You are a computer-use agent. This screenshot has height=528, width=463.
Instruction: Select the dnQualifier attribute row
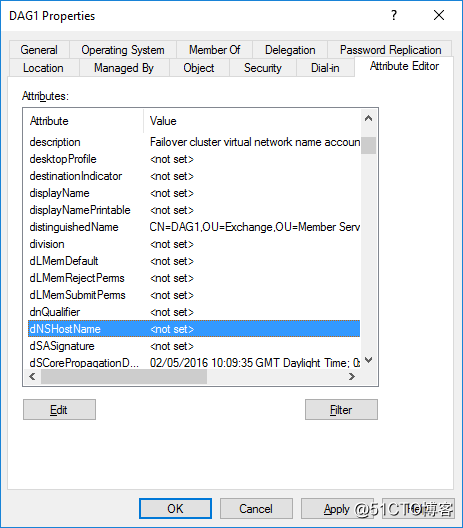(194, 312)
